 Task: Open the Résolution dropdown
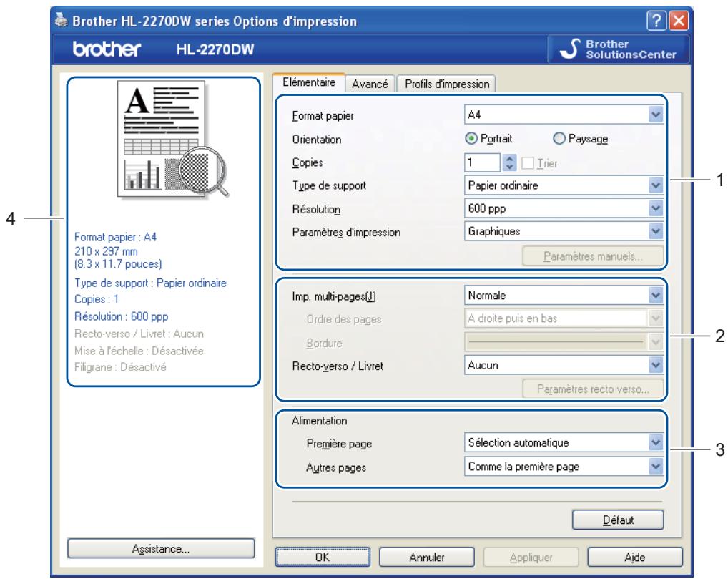564,208
